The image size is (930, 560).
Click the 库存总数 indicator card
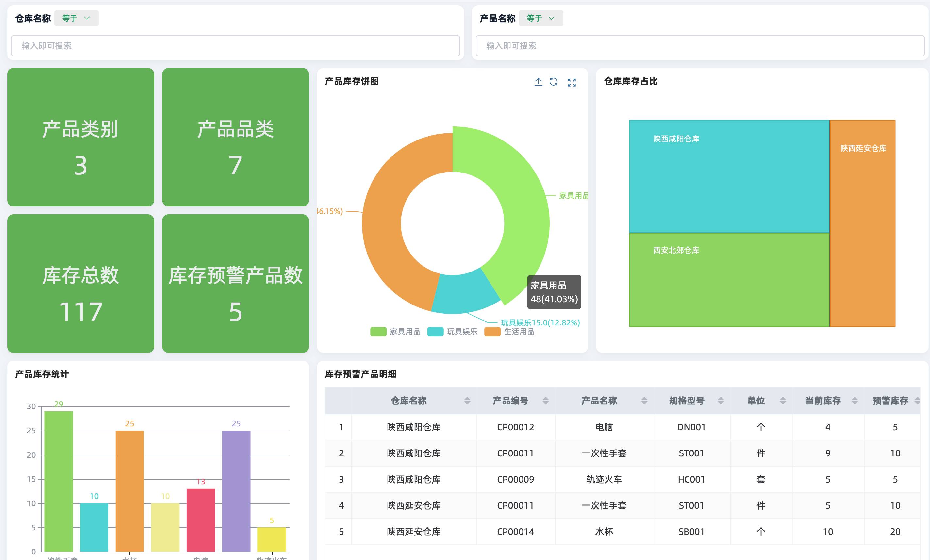point(80,283)
